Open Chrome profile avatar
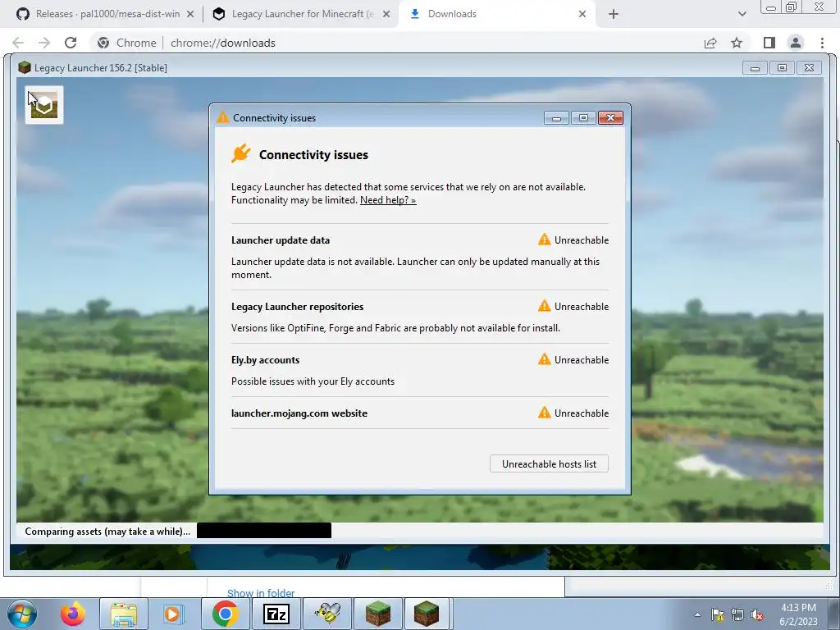The width and height of the screenshot is (840, 630). (x=796, y=43)
